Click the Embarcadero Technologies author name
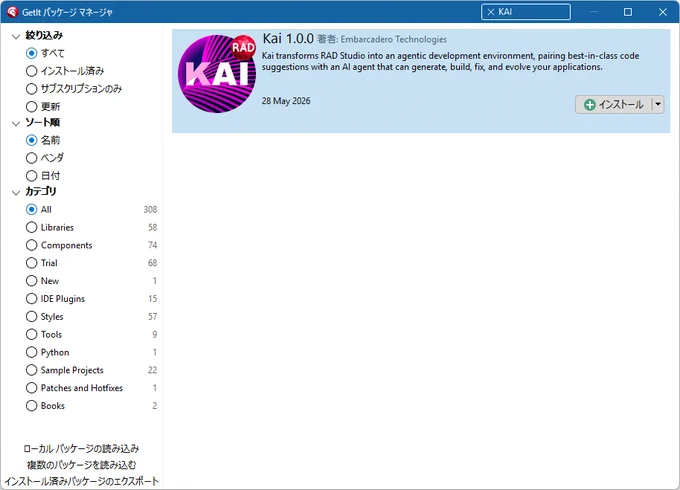680x490 pixels. pyautogui.click(x=393, y=39)
